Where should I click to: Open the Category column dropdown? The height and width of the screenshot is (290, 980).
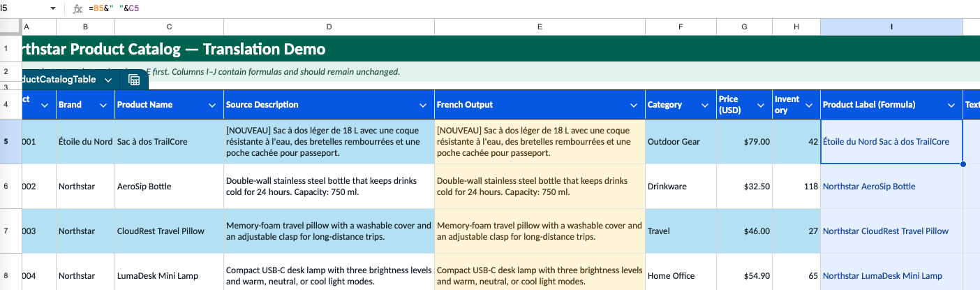706,105
